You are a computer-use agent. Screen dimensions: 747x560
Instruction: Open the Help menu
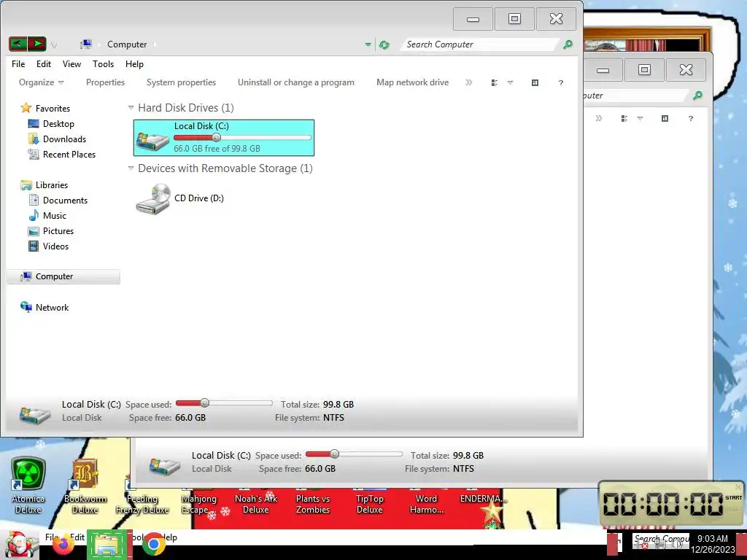click(x=134, y=64)
